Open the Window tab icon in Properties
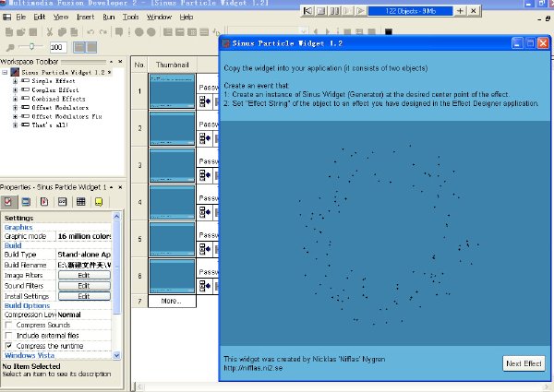 click(x=26, y=202)
